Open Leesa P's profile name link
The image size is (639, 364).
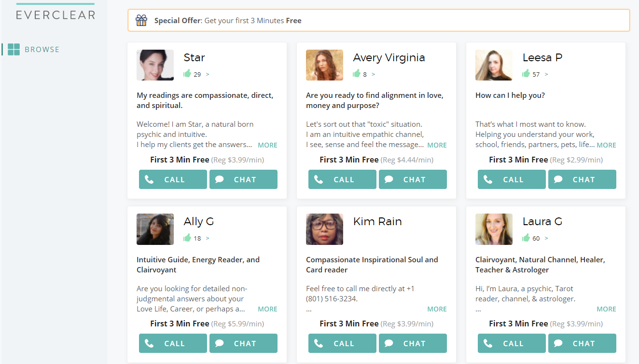(542, 57)
